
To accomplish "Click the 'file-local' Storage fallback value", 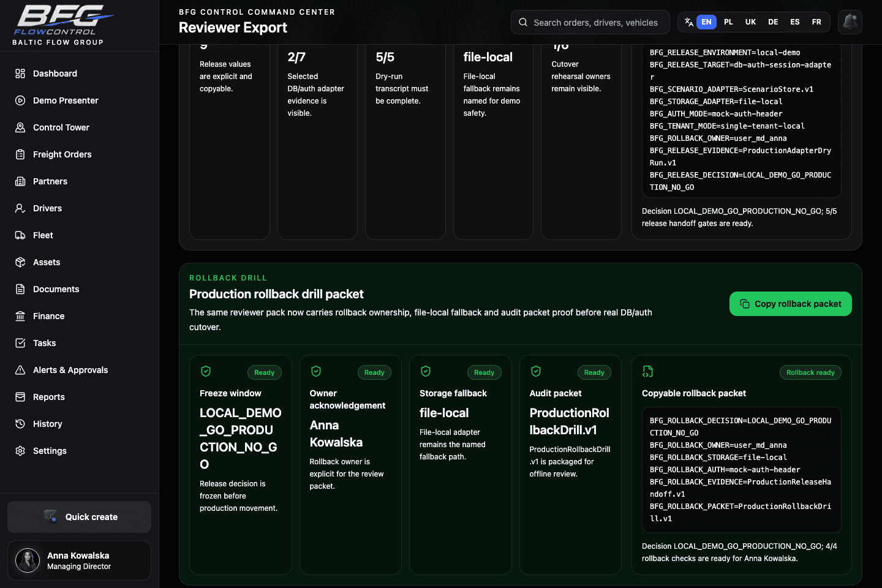I will point(444,413).
